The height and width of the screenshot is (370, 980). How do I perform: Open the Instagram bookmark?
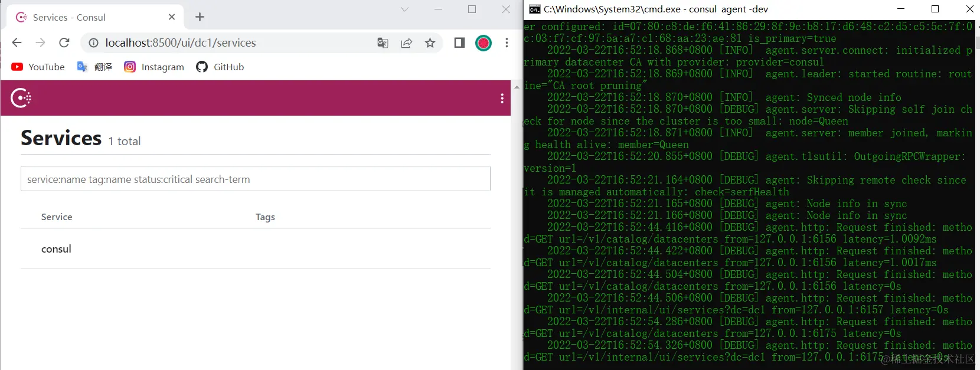tap(154, 67)
